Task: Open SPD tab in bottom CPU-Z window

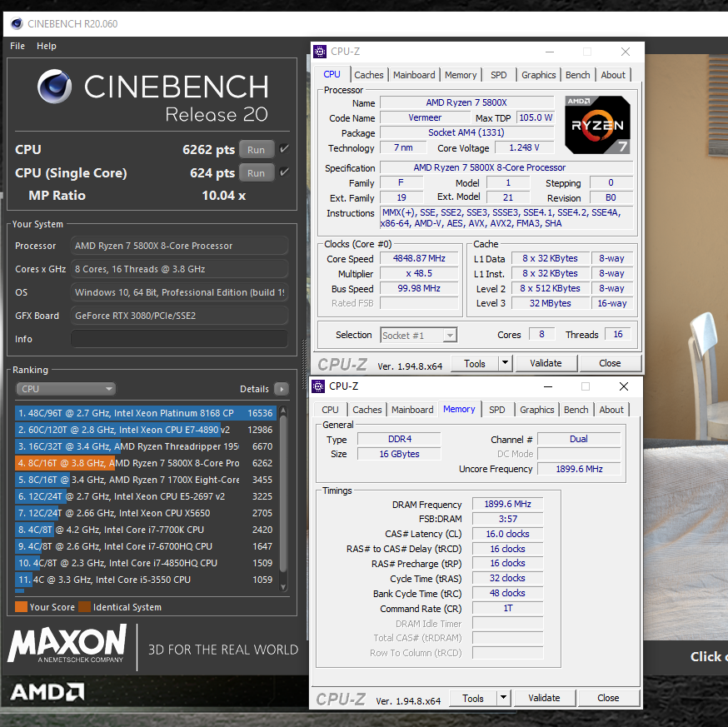Action: coord(496,410)
